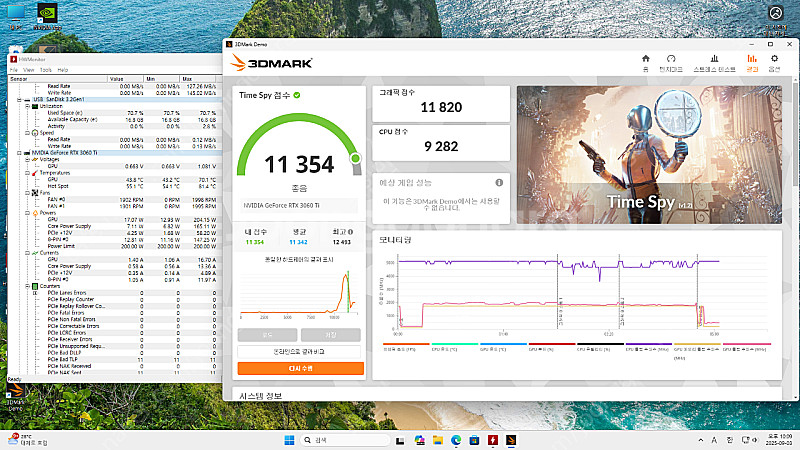Click the HWMonitor title bar app icon
The width and height of the screenshot is (800, 450).
pyautogui.click(x=13, y=59)
